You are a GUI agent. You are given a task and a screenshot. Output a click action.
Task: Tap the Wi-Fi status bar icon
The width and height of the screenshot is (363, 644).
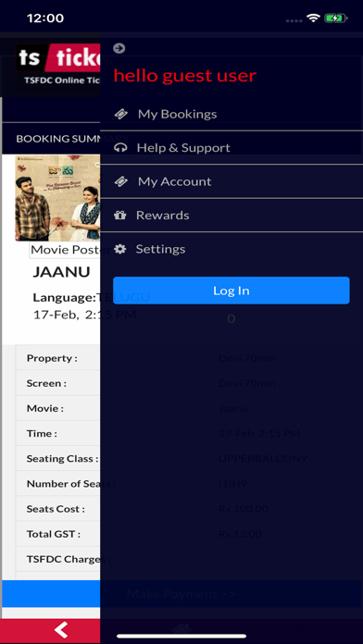pos(313,19)
